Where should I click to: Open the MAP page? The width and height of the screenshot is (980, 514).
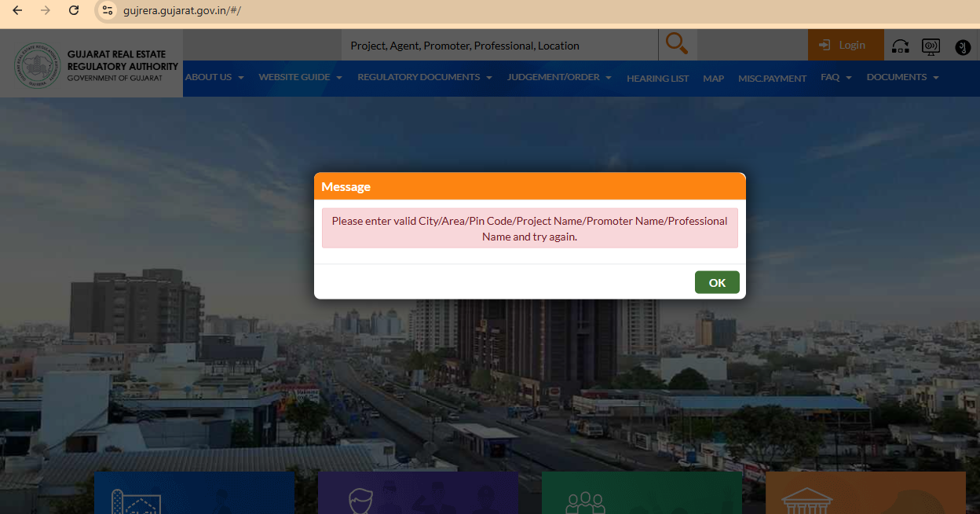[x=713, y=79]
